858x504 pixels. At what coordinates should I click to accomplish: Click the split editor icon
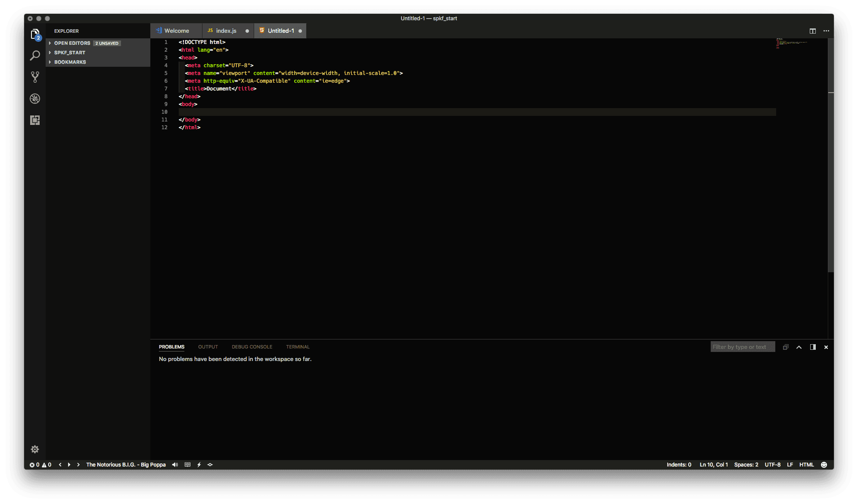(812, 31)
